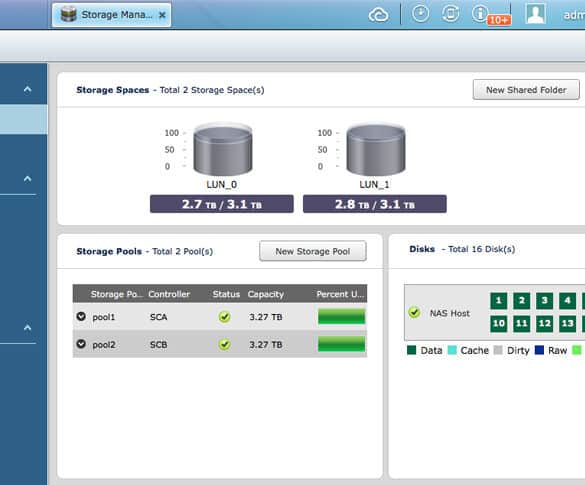Image resolution: width=585 pixels, height=485 pixels.
Task: Sort by Controller column header
Action: pos(169,294)
